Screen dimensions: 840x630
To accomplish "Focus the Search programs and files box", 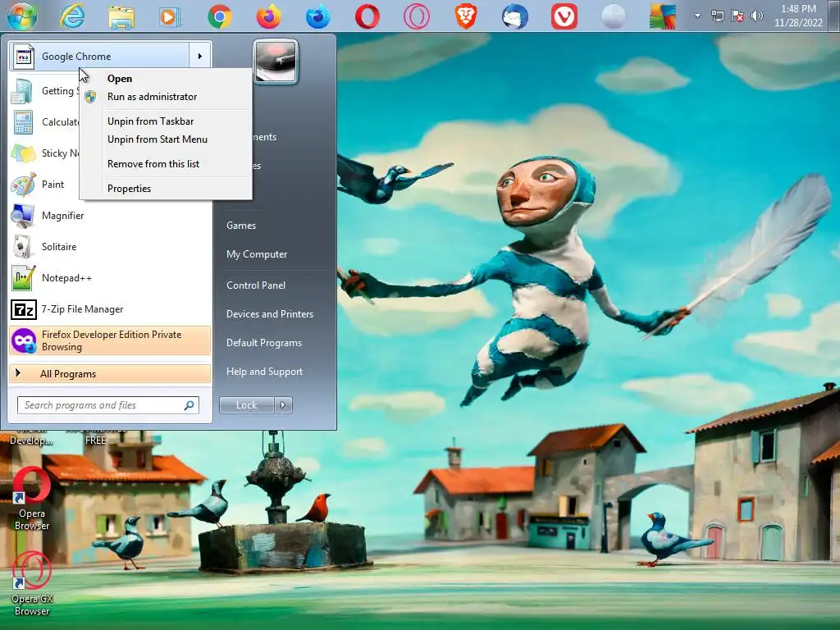I will (108, 405).
